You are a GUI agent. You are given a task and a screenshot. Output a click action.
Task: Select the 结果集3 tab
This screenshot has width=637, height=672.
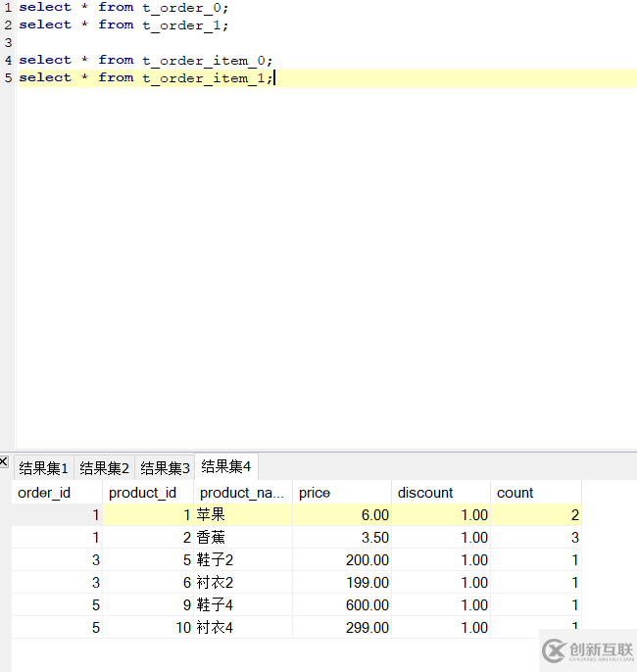tap(166, 468)
